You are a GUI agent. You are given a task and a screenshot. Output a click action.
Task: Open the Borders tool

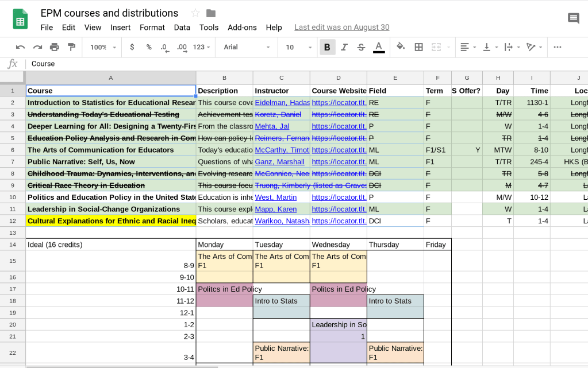pos(417,47)
